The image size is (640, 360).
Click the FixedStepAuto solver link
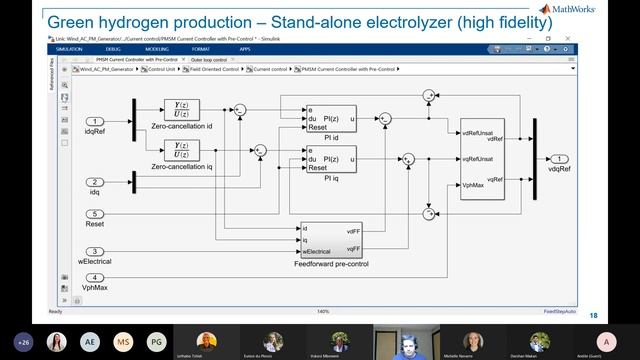point(560,311)
